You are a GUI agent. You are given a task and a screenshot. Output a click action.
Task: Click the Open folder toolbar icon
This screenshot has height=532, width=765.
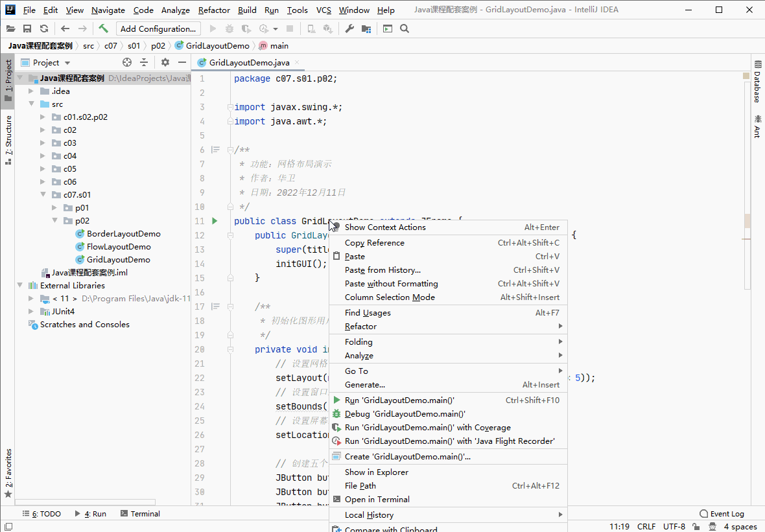coord(11,29)
